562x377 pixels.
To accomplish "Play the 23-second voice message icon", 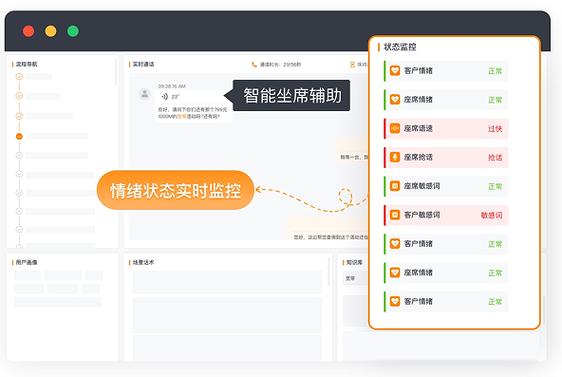I will (x=165, y=96).
